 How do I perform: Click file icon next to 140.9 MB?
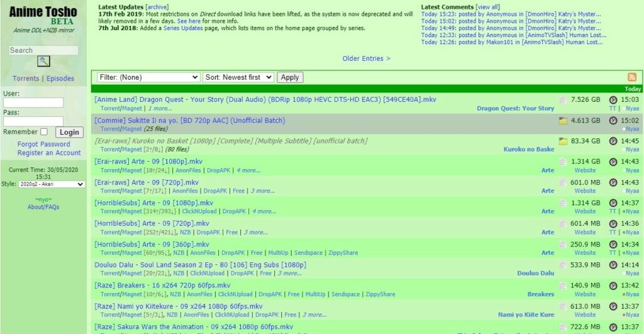[563, 286]
